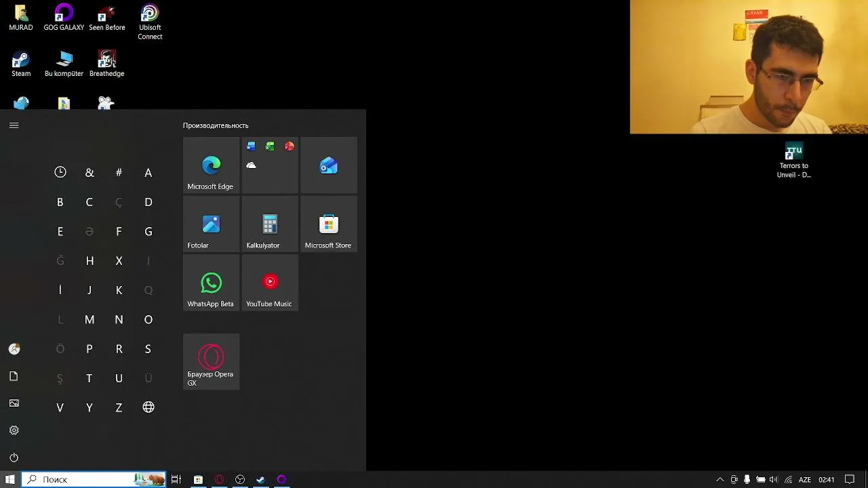Screen dimensions: 868x488
Task: Open the YouTube Music tile
Action: (x=270, y=283)
